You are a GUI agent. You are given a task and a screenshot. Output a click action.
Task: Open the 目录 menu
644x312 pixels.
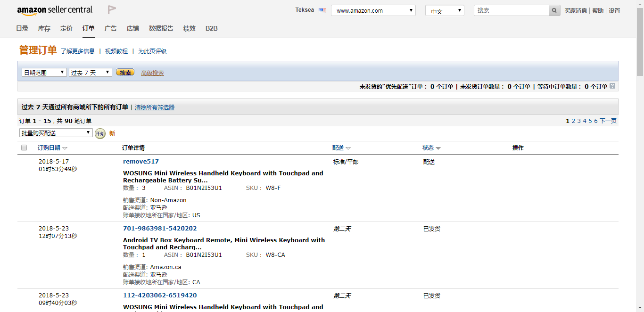22,29
